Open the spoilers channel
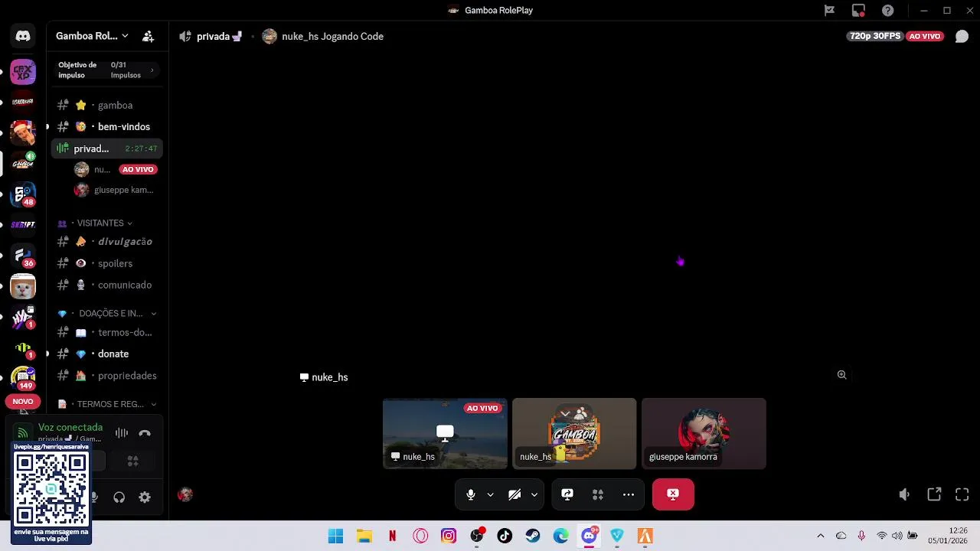The height and width of the screenshot is (551, 980). tap(106, 263)
